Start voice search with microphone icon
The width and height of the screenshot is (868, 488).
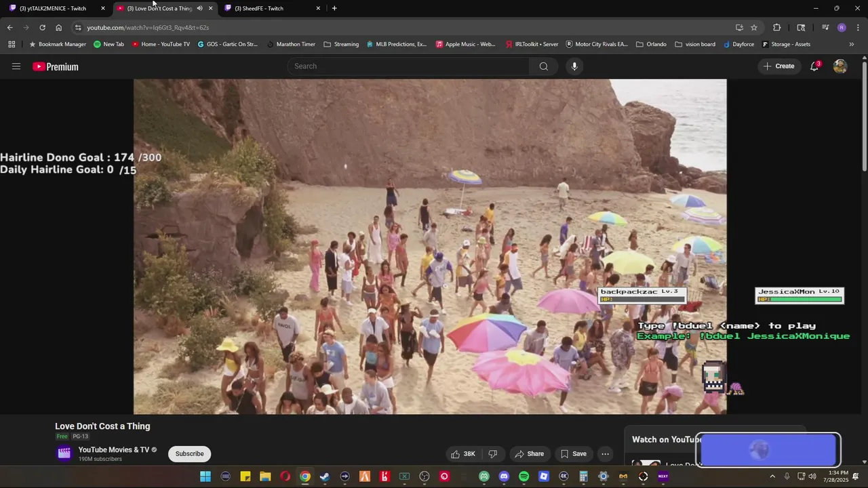(574, 66)
